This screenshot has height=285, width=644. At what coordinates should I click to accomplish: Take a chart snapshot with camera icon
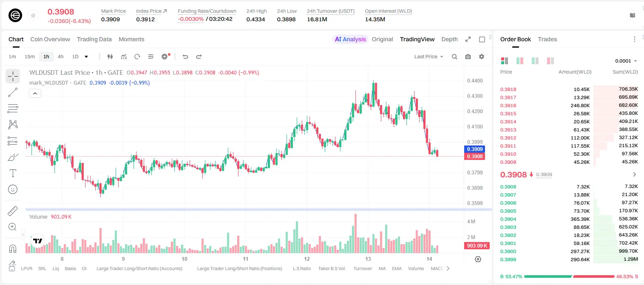(468, 57)
